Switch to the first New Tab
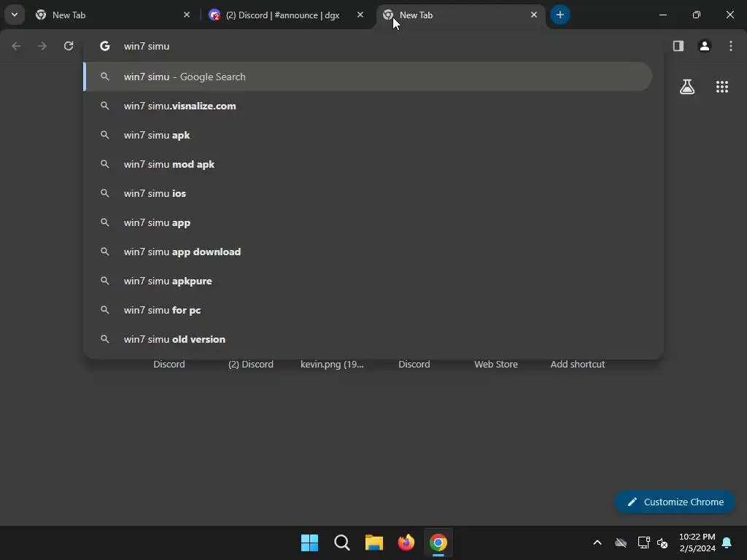The height and width of the screenshot is (560, 747). tap(112, 15)
